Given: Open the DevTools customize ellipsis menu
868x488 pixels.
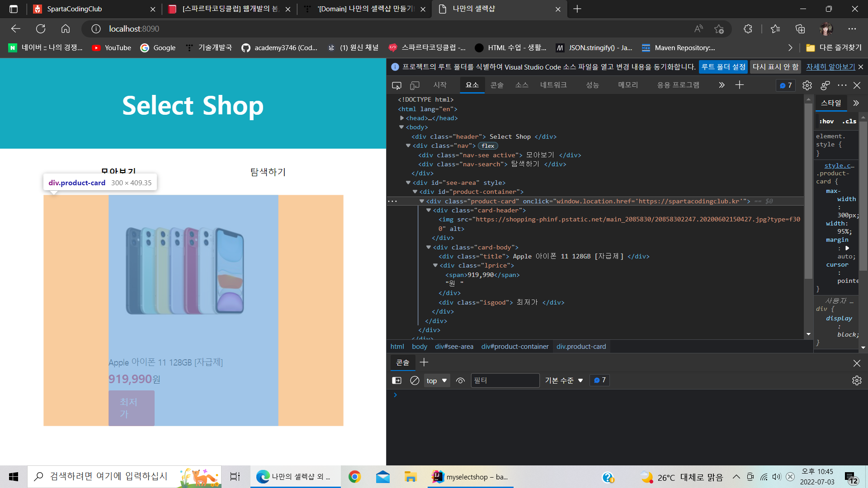Looking at the screenshot, I should coord(842,85).
